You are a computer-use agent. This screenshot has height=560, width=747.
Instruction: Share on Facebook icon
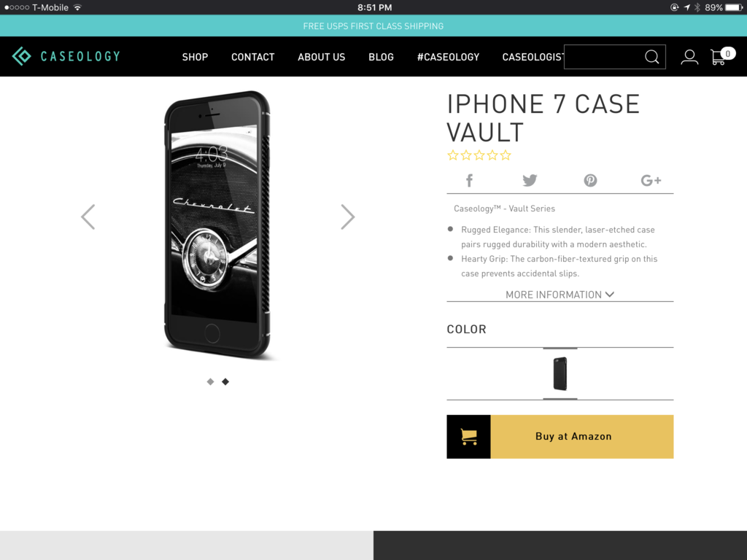469,181
